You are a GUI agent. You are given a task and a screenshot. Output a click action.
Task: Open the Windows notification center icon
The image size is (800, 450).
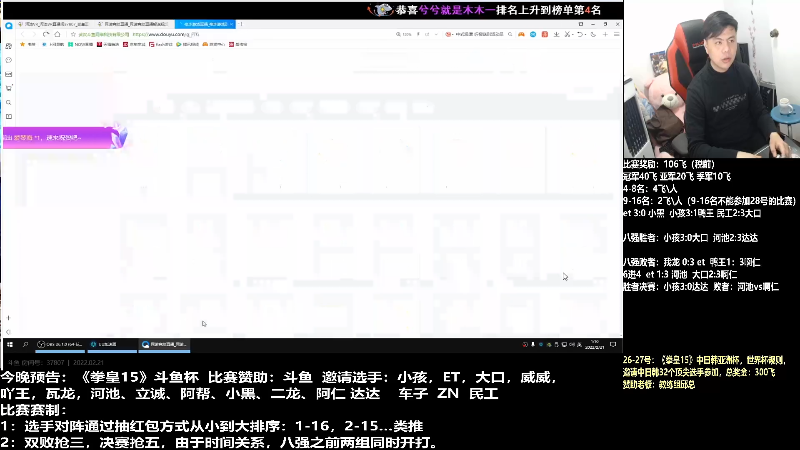click(x=613, y=344)
